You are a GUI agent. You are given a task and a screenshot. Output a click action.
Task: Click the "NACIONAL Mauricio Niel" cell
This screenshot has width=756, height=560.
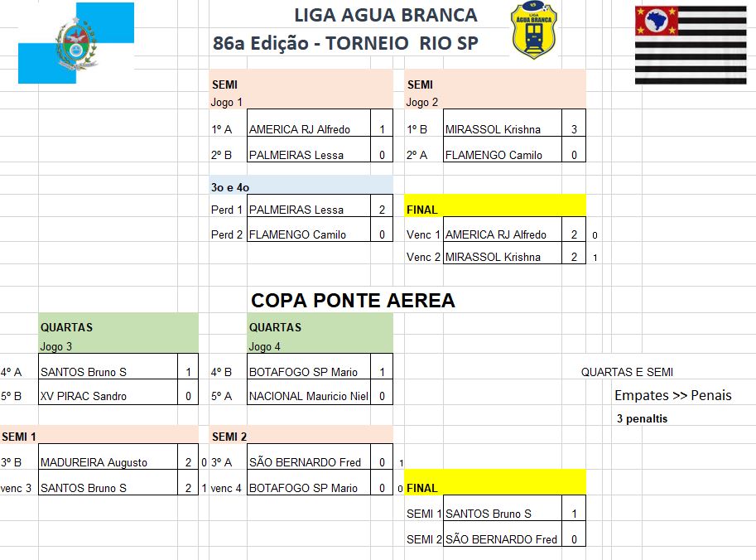click(308, 396)
